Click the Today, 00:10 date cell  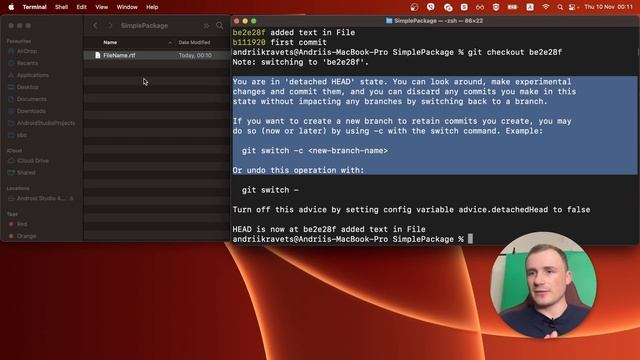(195, 55)
